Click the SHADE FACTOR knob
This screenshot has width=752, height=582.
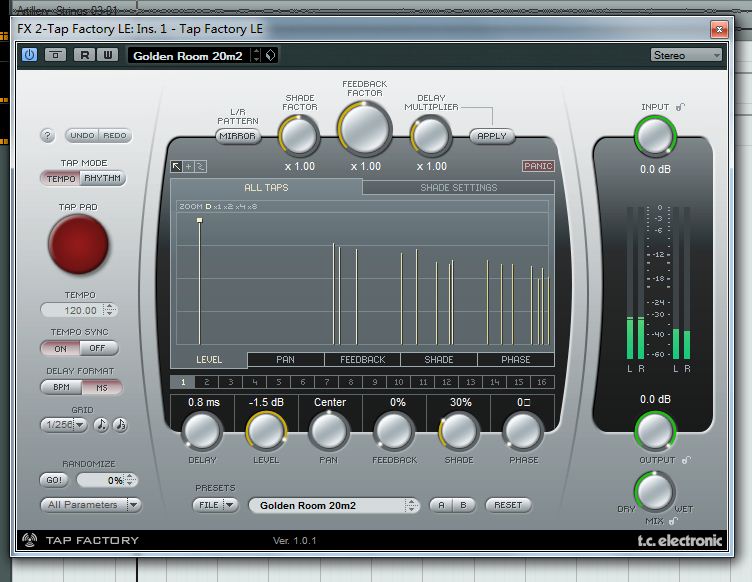coord(299,136)
